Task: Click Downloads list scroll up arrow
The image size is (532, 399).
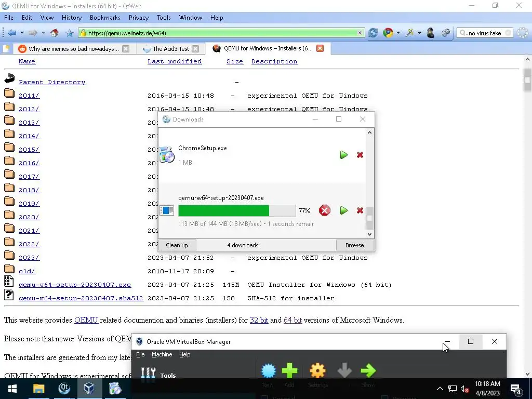Action: tap(369, 132)
